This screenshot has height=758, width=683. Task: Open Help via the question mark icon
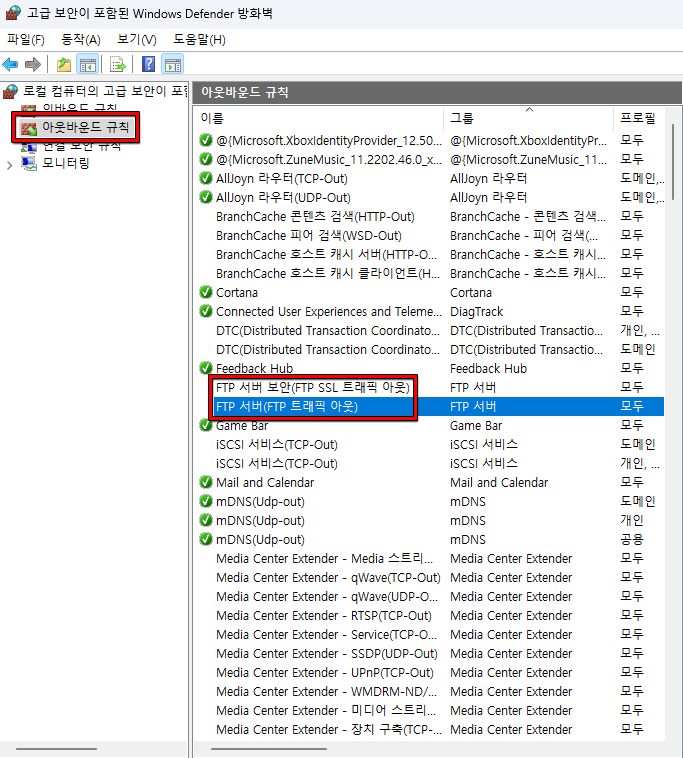tap(148, 64)
